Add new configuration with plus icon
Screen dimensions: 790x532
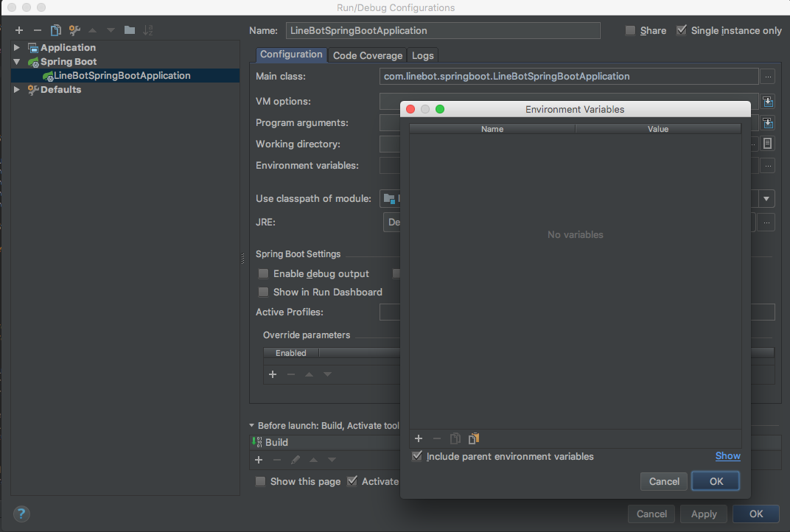(19, 30)
